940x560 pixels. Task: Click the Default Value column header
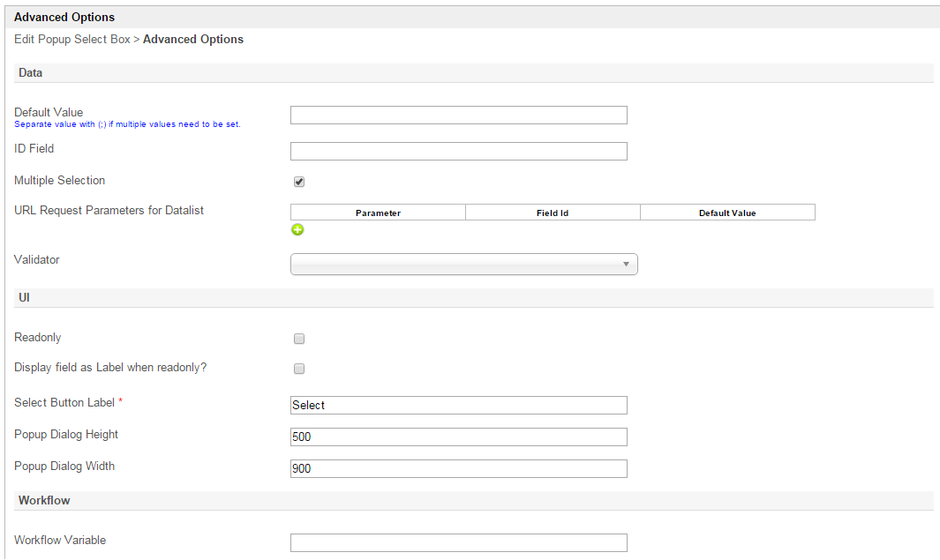[727, 213]
